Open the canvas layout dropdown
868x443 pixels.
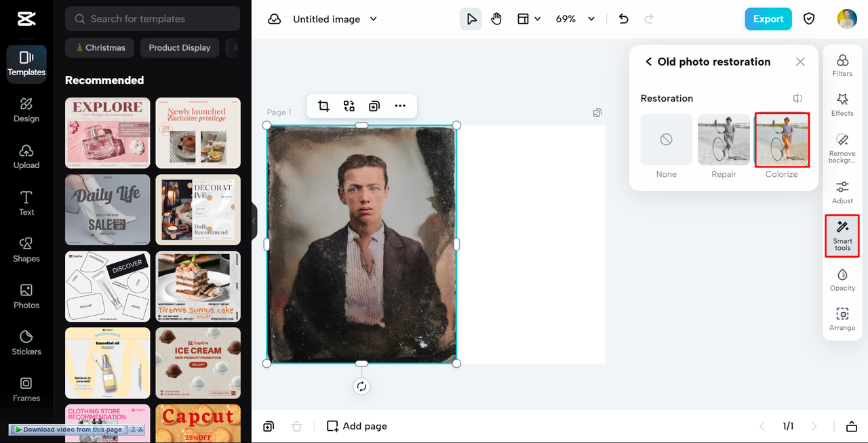529,19
